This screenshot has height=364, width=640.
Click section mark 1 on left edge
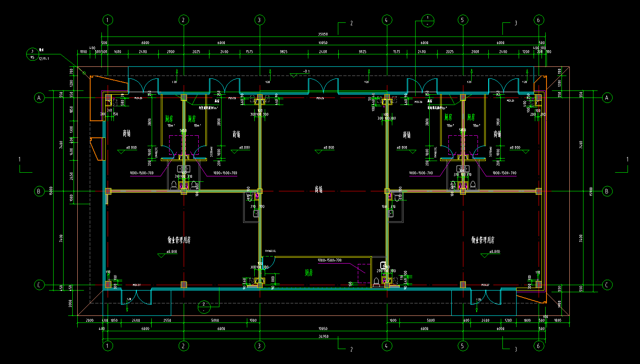pyautogui.click(x=20, y=159)
